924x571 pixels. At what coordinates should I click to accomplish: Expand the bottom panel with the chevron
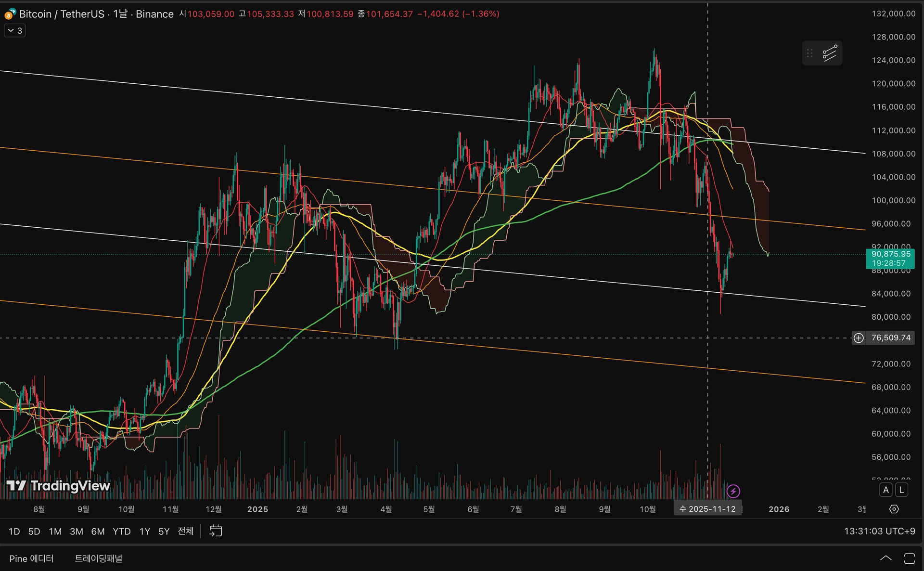pos(885,558)
